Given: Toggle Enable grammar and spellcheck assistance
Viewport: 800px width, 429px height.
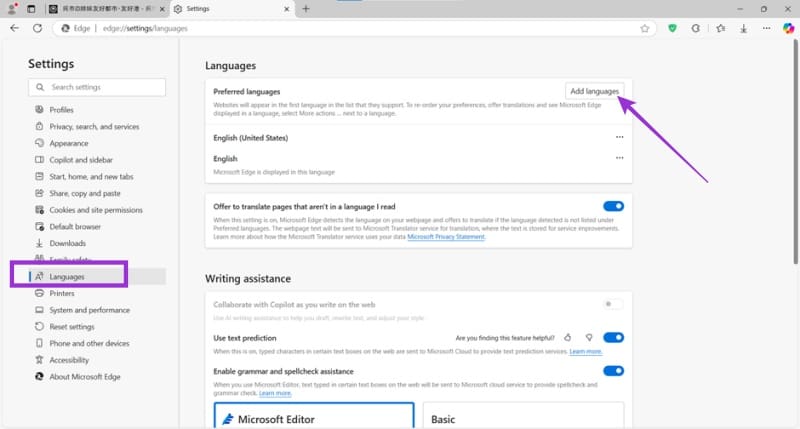Looking at the screenshot, I should pyautogui.click(x=613, y=371).
